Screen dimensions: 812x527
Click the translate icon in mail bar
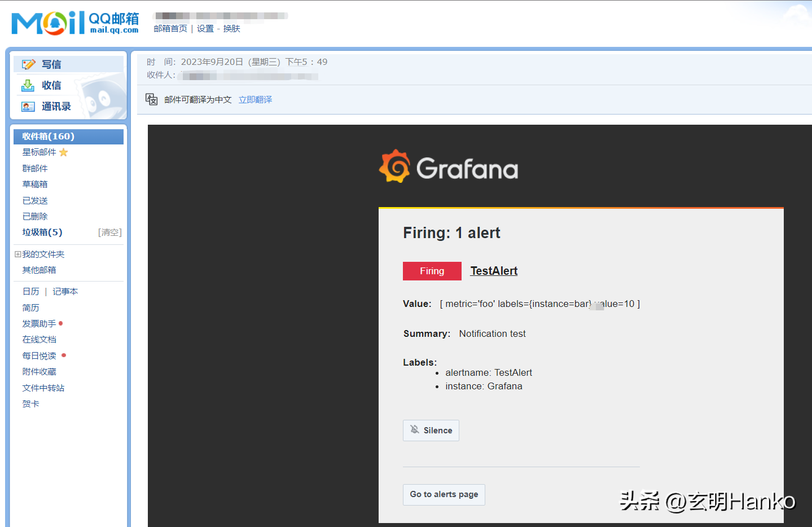pos(151,99)
